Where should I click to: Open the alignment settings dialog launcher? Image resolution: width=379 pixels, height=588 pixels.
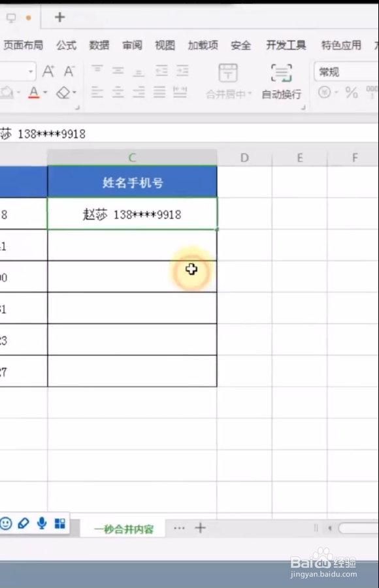(303, 108)
